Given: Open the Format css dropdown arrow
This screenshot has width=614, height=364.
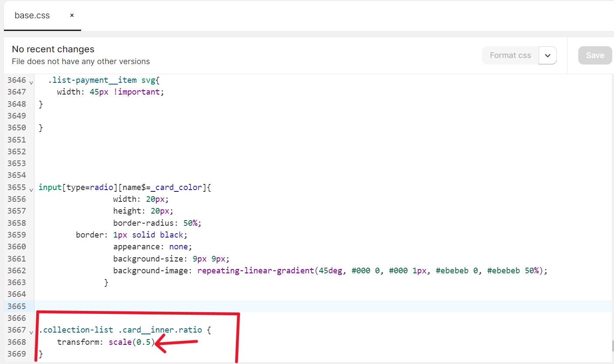Looking at the screenshot, I should click(548, 55).
